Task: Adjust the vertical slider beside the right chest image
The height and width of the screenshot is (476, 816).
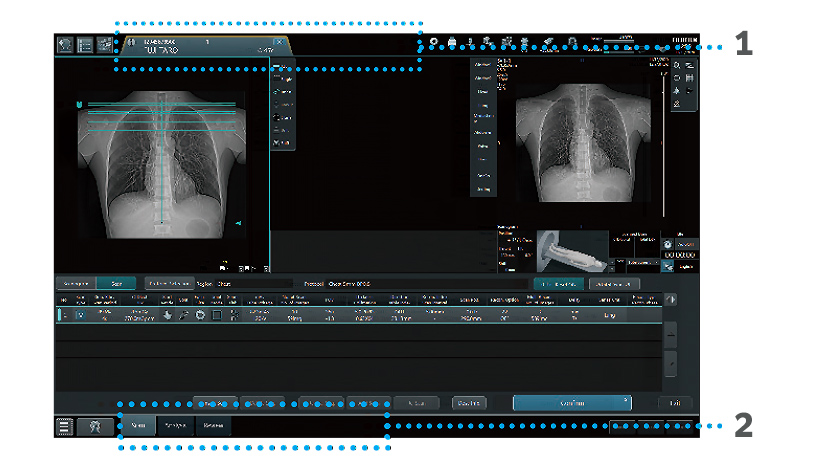Action: 664,146
